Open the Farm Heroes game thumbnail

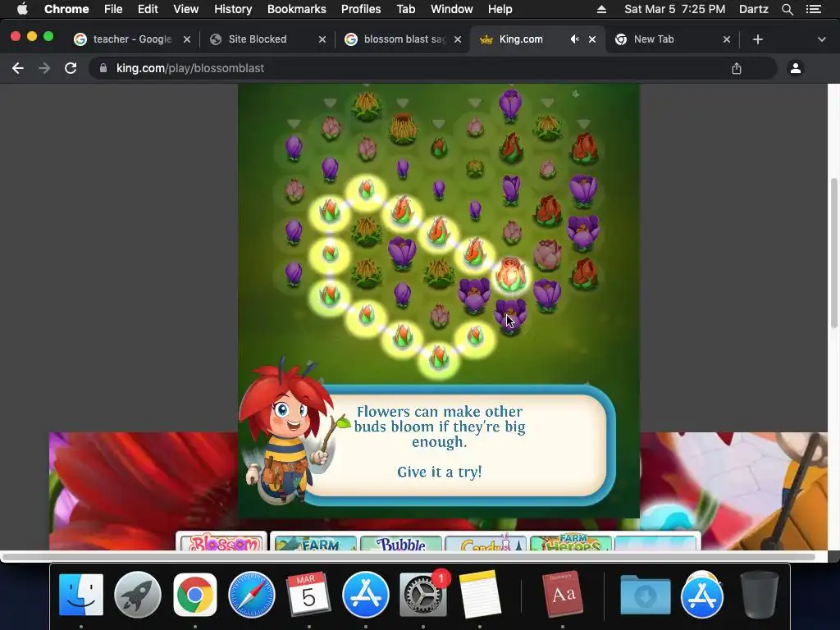[571, 542]
